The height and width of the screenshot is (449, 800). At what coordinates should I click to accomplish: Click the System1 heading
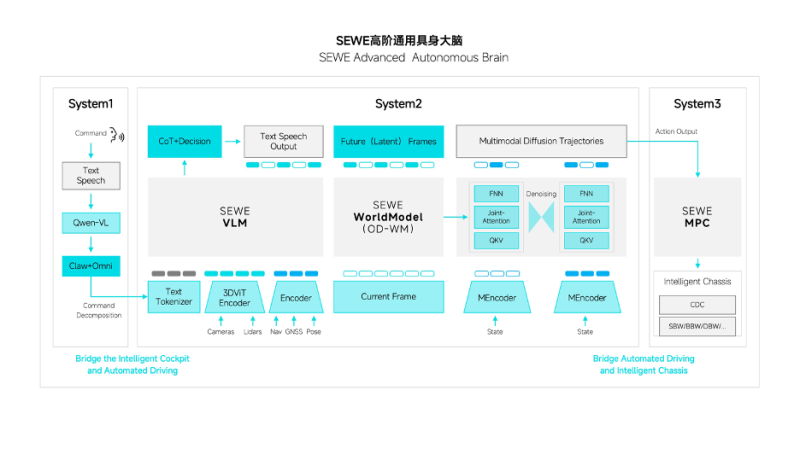90,104
